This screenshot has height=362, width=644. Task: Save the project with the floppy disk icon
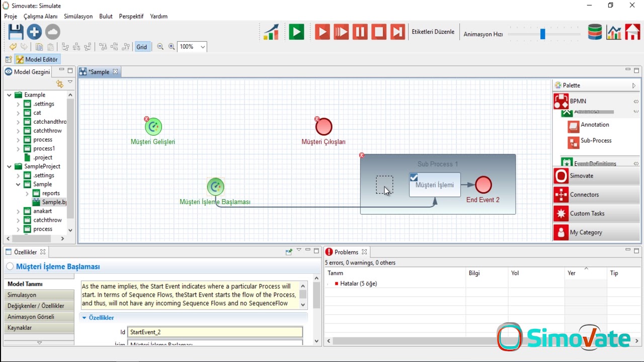pos(16,32)
